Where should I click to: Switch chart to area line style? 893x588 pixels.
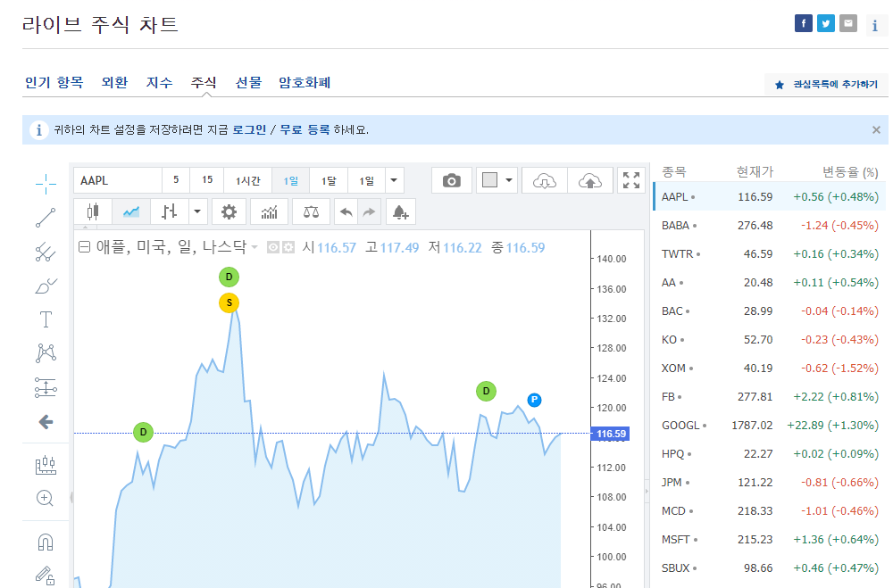coord(131,212)
